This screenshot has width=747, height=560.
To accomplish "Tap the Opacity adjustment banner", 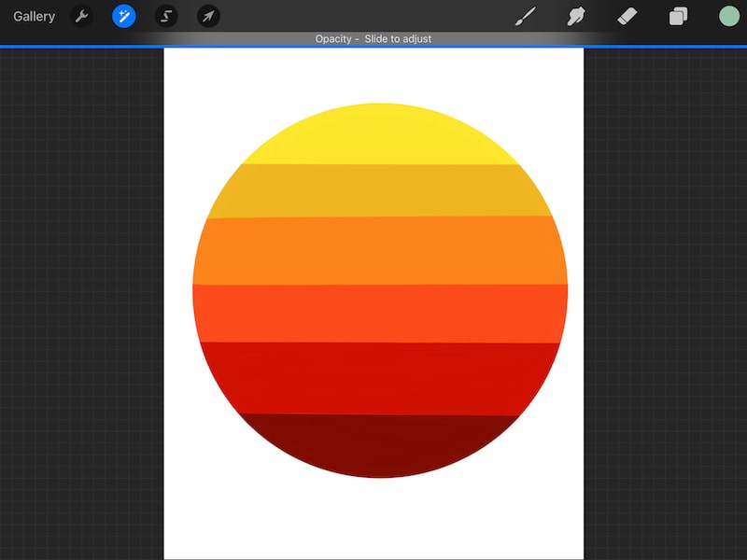I will pyautogui.click(x=373, y=38).
